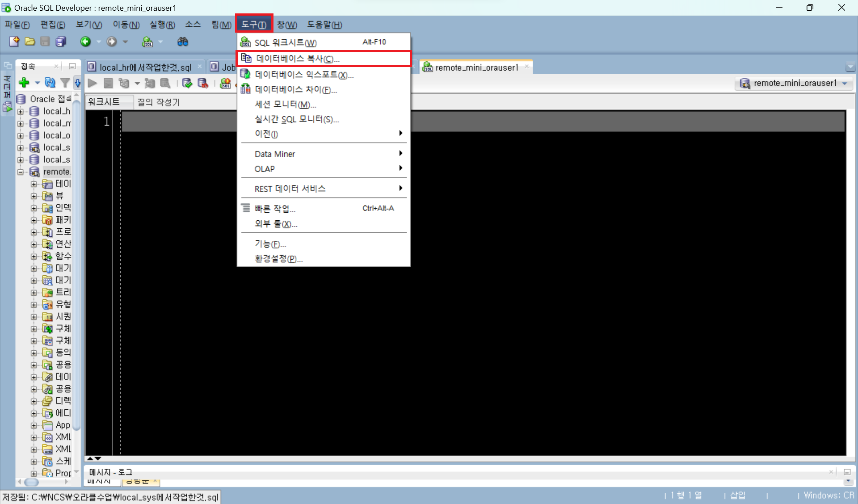Click the binoculars Find DB Object icon
Screen dimensions: 858x504
click(x=182, y=42)
